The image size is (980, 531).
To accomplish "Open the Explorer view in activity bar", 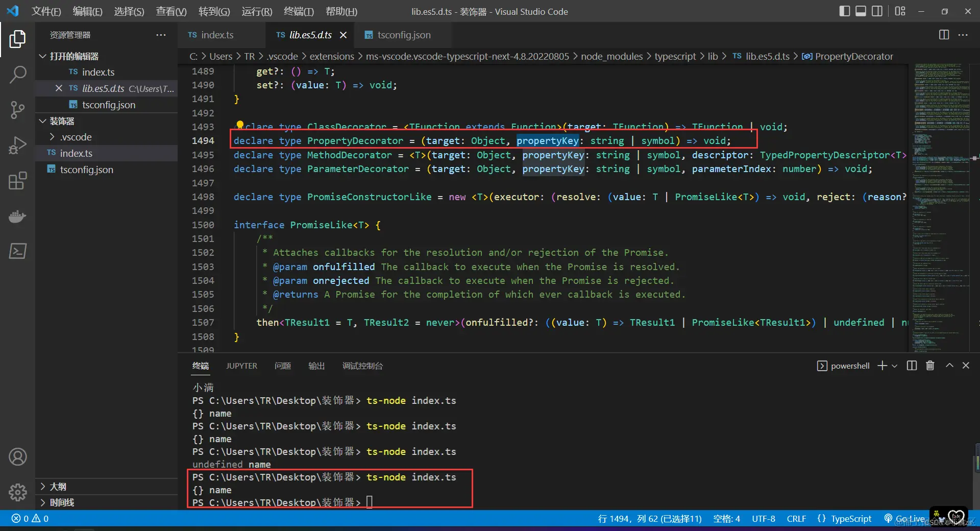I will click(17, 39).
